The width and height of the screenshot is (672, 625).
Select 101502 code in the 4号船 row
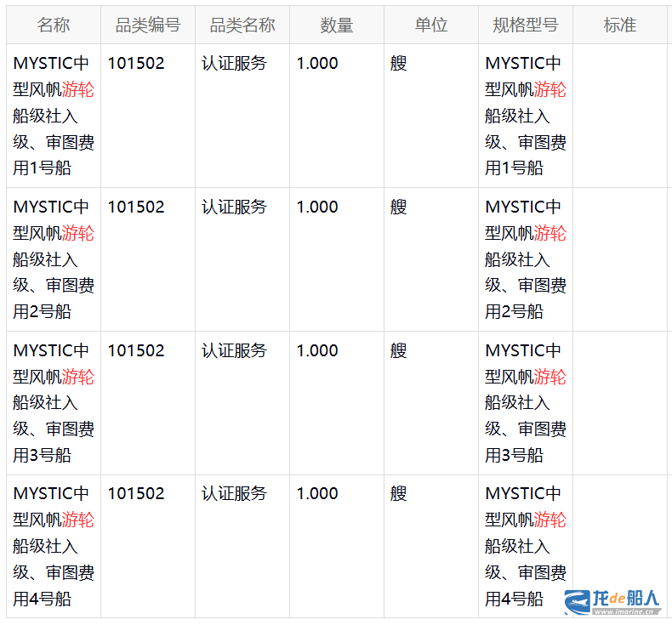(x=136, y=494)
